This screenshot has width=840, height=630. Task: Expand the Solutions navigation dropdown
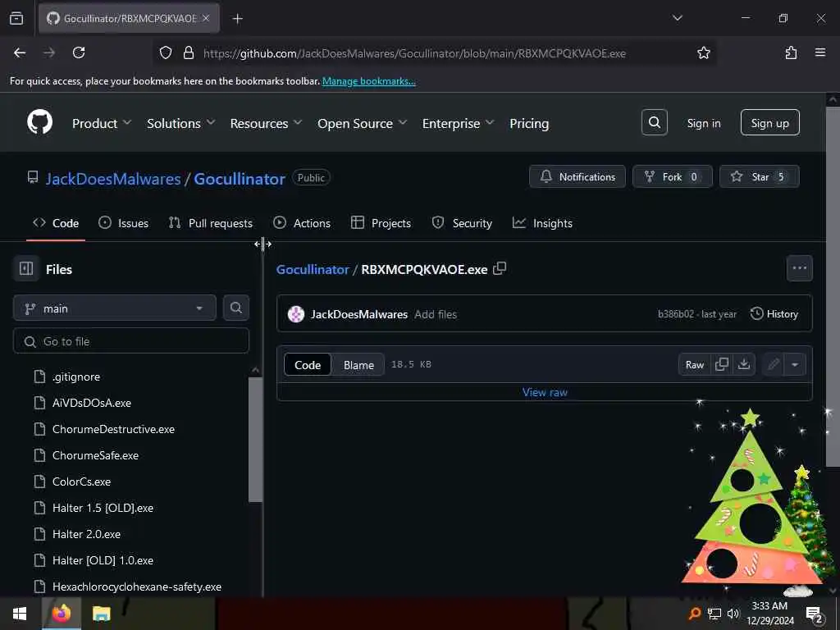click(180, 123)
